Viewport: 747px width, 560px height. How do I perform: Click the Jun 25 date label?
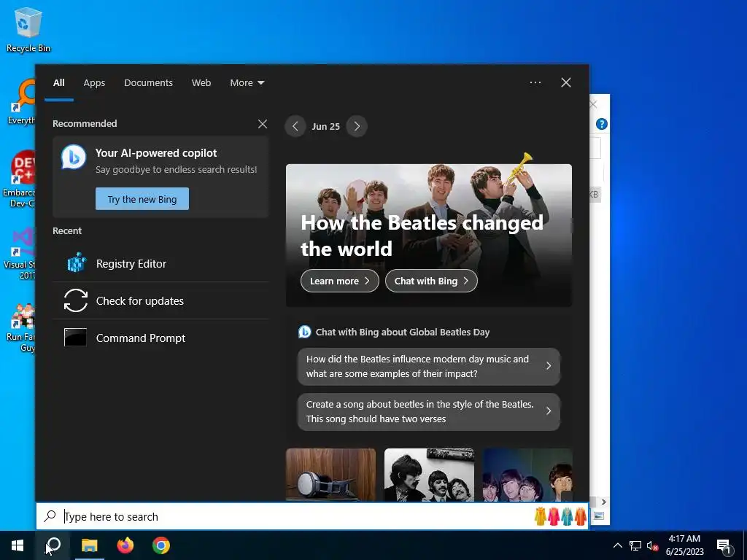[x=326, y=126]
